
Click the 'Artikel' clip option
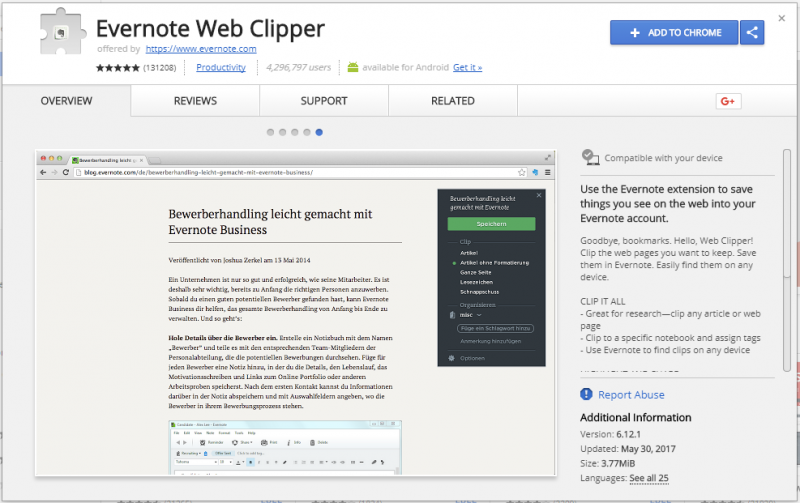[469, 253]
